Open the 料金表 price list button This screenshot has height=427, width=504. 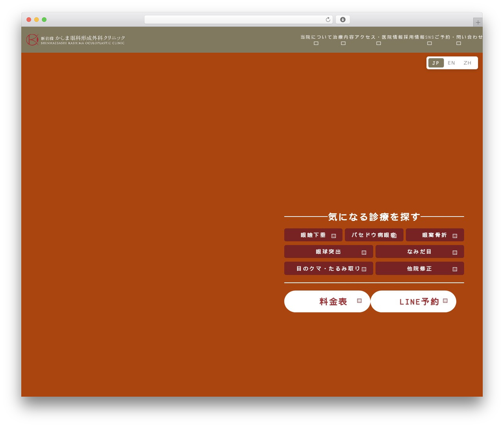327,301
